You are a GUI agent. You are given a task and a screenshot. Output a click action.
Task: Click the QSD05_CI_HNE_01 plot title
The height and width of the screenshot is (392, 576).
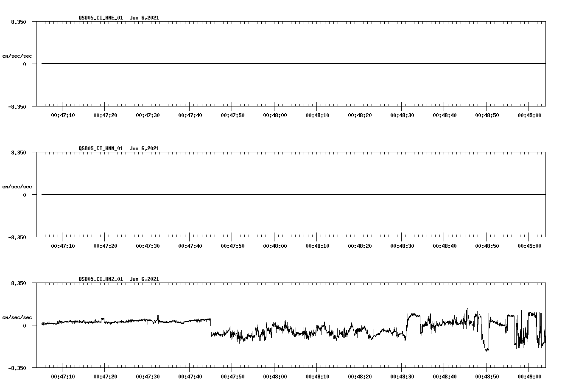pos(119,18)
